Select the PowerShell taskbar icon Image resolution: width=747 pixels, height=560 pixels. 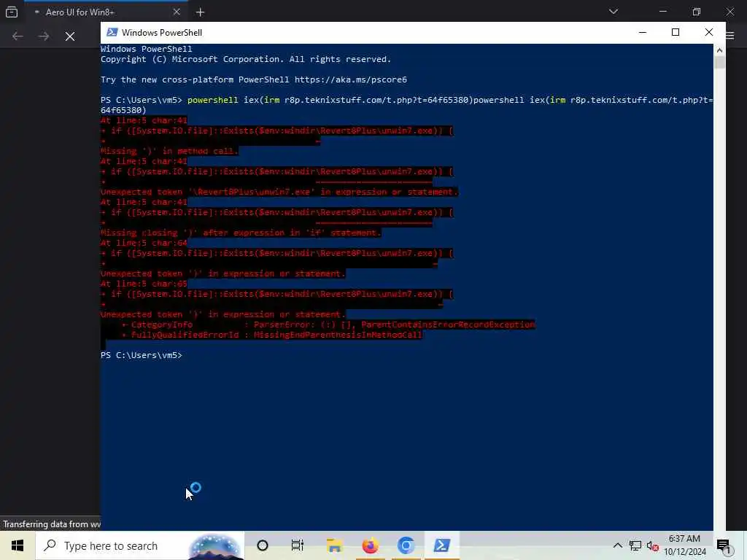[x=441, y=545]
